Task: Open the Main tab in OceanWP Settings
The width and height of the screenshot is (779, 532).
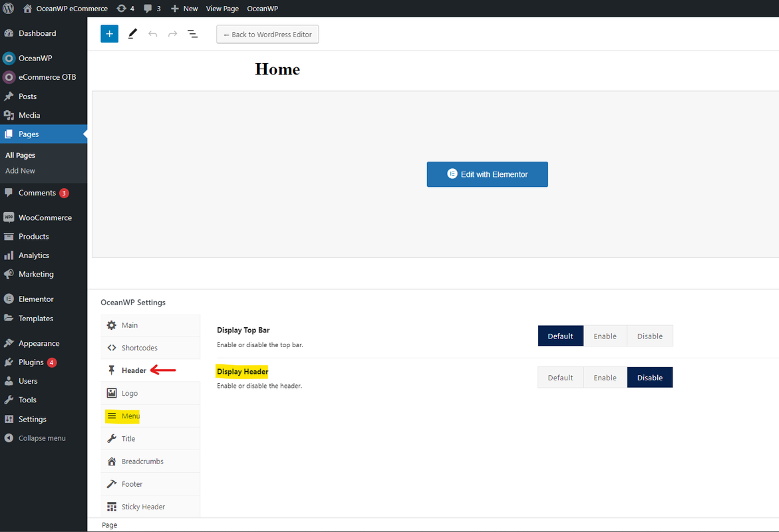Action: pos(150,325)
